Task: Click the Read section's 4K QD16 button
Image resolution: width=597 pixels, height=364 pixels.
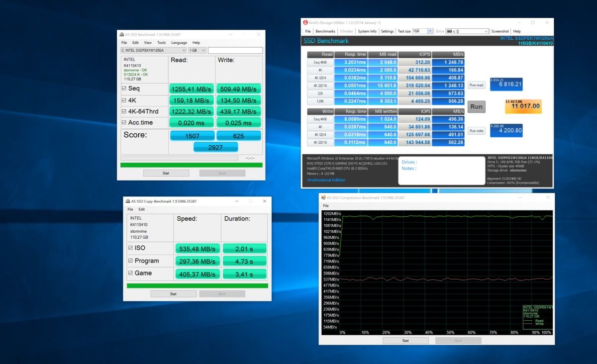Action: coord(320,86)
